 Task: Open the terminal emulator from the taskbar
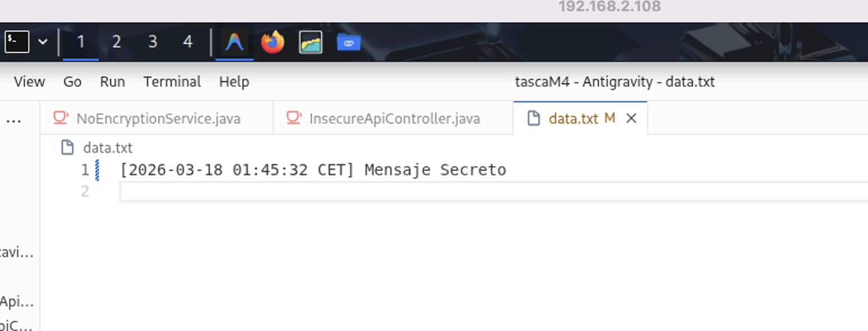point(17,42)
